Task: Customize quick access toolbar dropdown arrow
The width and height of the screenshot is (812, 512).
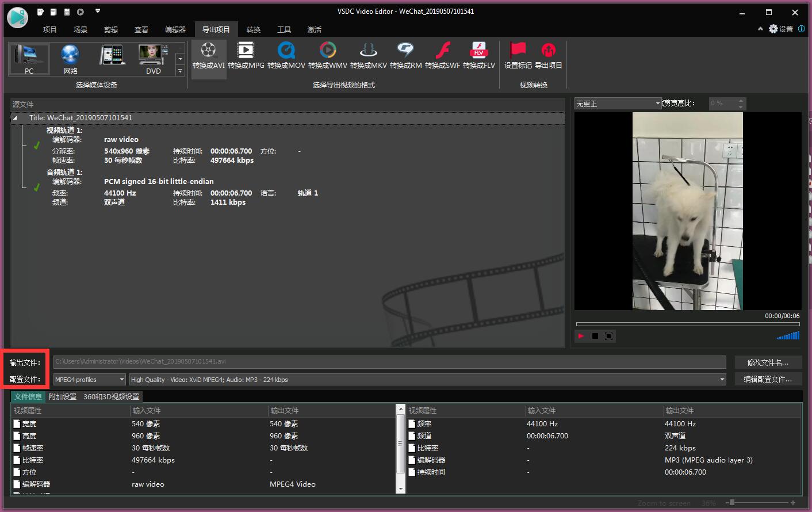Action: click(98, 11)
